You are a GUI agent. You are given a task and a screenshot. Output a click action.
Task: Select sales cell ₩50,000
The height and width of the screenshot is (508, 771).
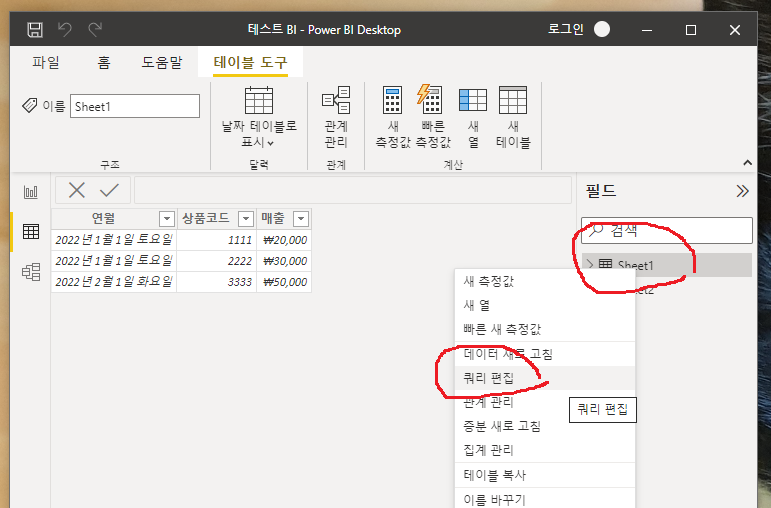pos(284,282)
